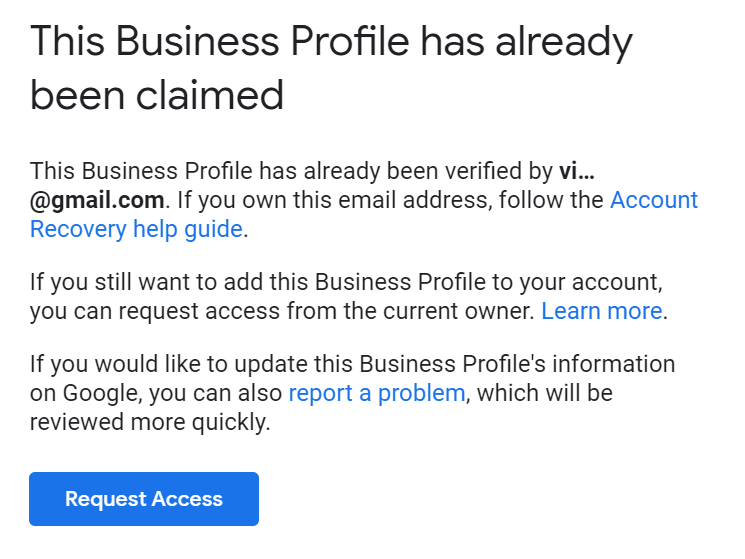Viewport: 745px width, 559px height.
Task: Click 'been claimed' on heading's second line
Action: 157,95
